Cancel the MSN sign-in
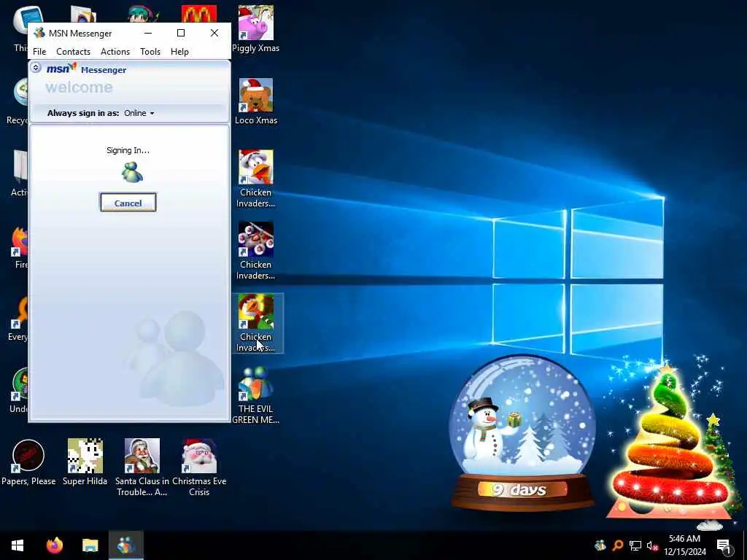The image size is (747, 560). tap(128, 203)
